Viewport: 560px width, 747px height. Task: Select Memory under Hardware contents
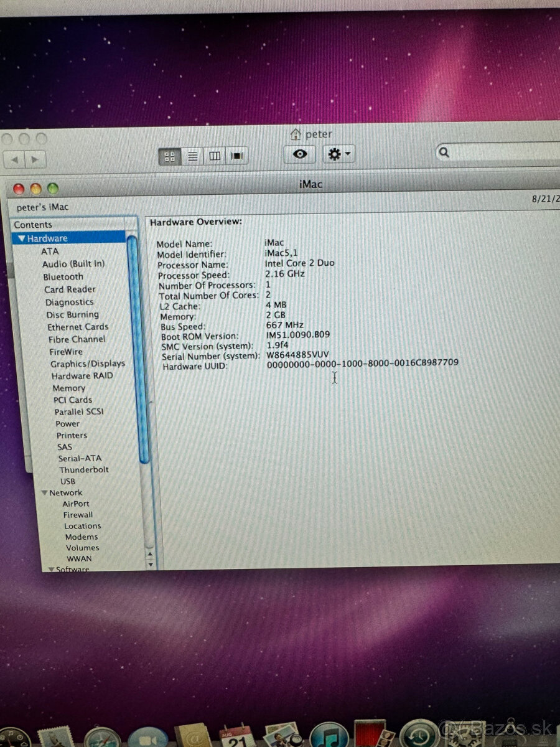[68, 388]
